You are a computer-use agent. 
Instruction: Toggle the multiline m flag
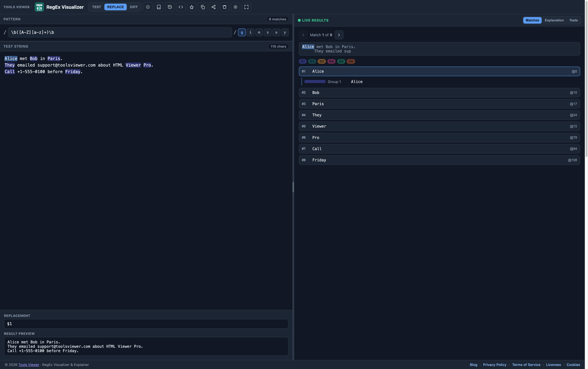tap(259, 32)
